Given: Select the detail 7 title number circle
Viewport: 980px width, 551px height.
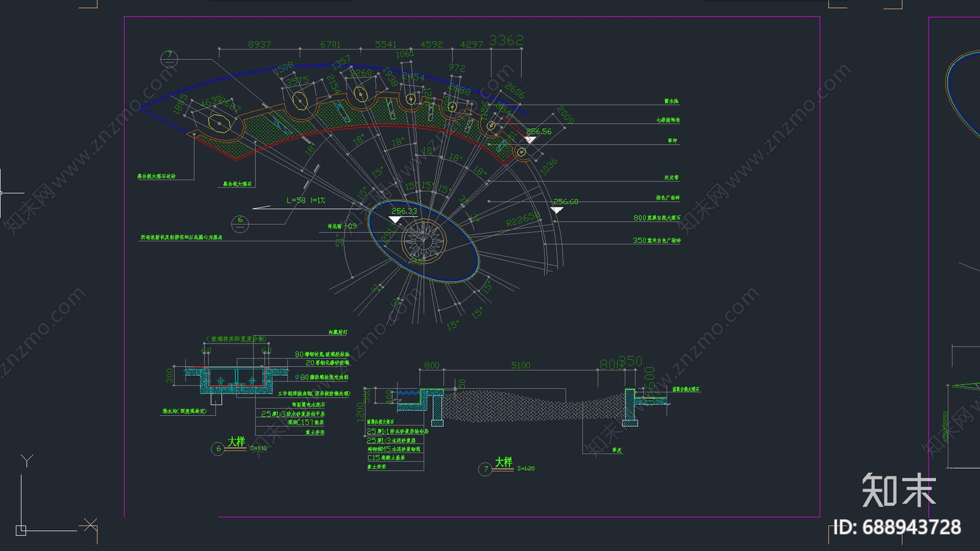Looking at the screenshot, I should 485,469.
